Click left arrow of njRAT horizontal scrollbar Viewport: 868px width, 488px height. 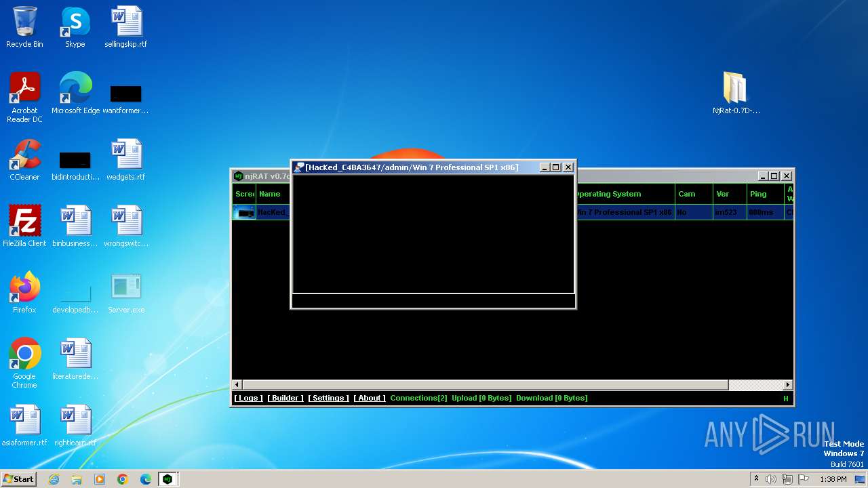[x=237, y=385]
